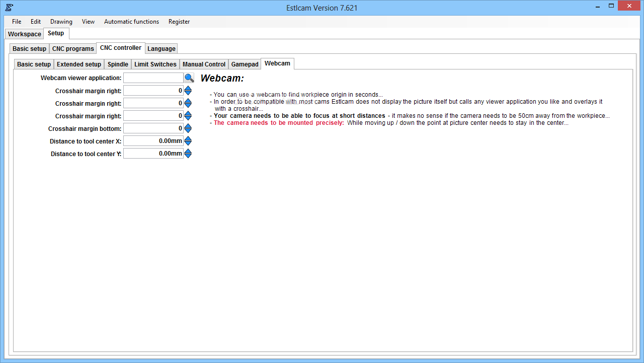Close the Estlcam window
The image size is (644, 363).
point(629,6)
